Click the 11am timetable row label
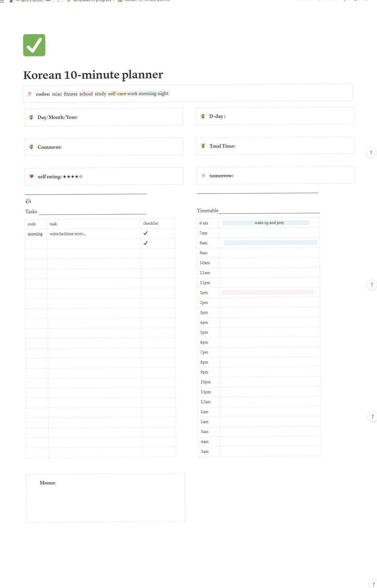 pos(205,273)
